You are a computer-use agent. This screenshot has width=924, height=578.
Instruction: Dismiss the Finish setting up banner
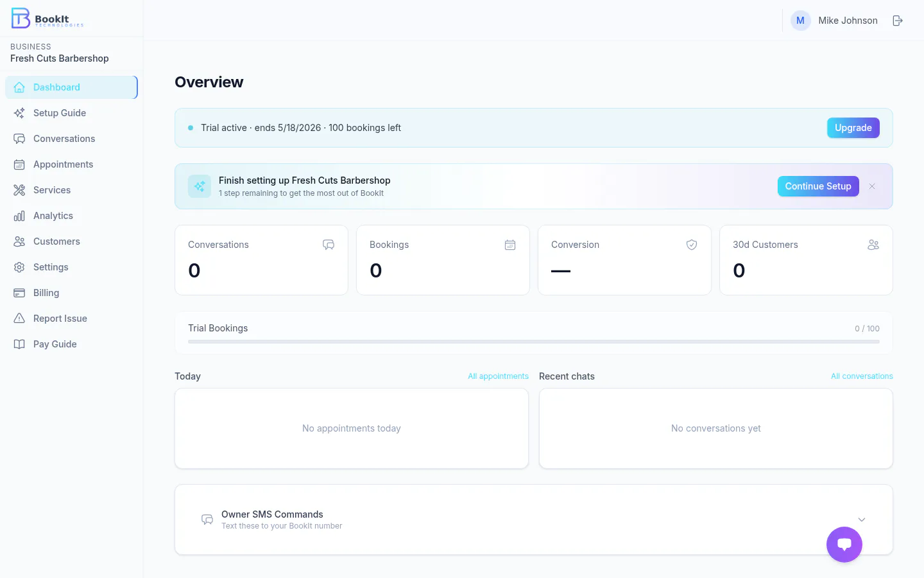872,186
